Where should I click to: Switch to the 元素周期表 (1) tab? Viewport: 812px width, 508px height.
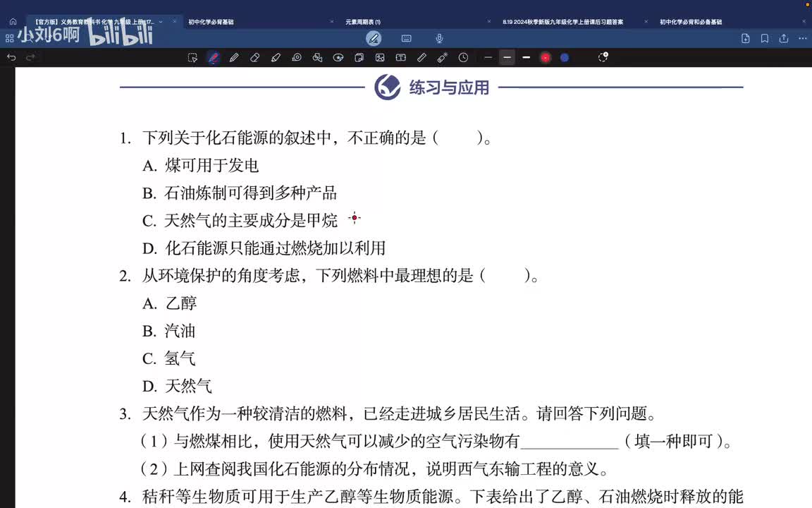pyautogui.click(x=363, y=22)
